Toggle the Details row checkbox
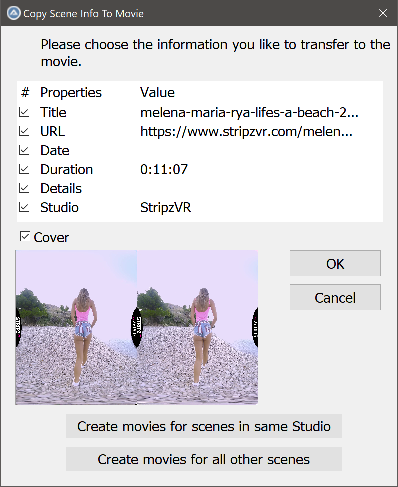This screenshot has height=487, width=398. (x=24, y=188)
